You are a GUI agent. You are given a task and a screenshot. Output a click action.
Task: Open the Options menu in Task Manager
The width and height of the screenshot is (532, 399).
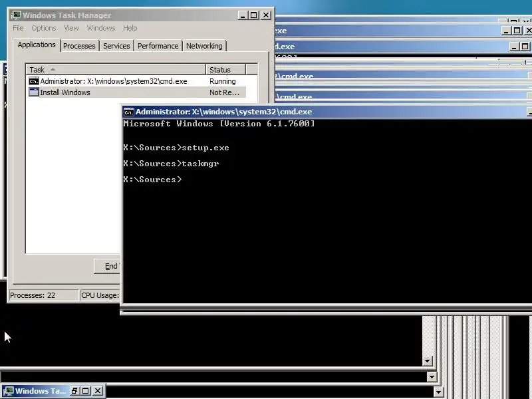click(44, 28)
